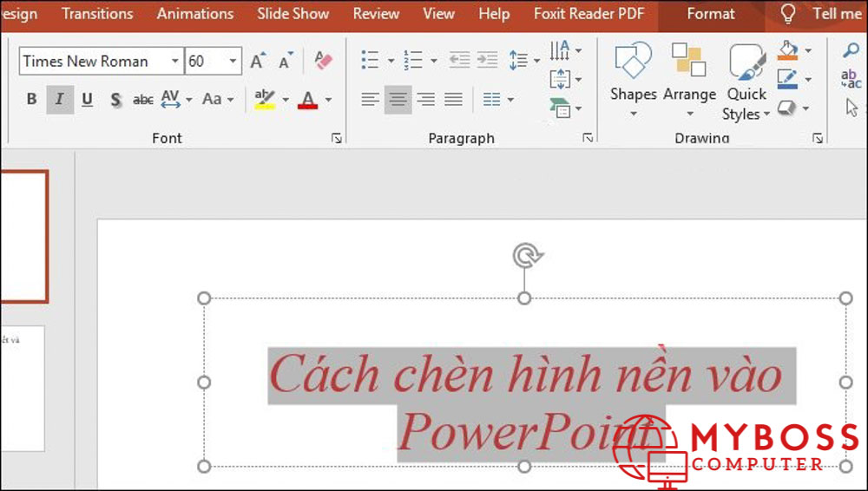The image size is (868, 491).
Task: Increase font size with the grow font icon
Action: [257, 61]
